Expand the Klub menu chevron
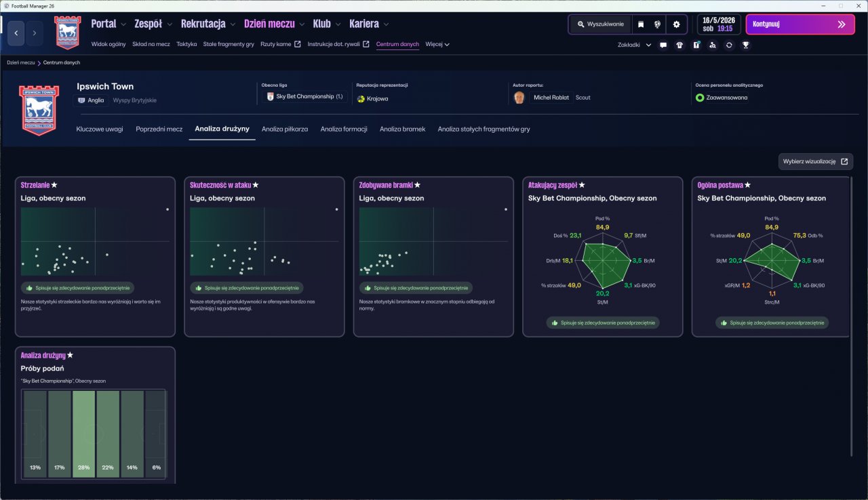The height and width of the screenshot is (500, 868). (338, 24)
